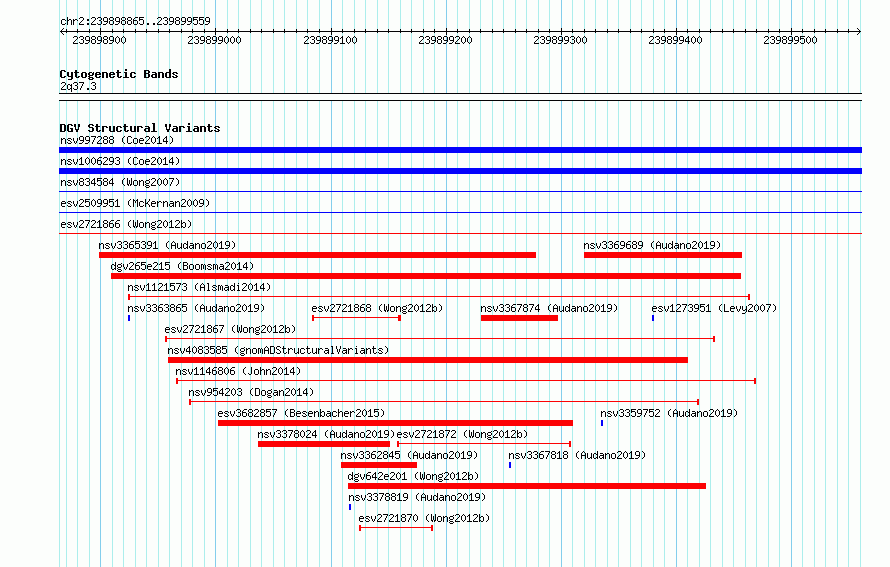Click the red bar under nsv3365391

point(317,255)
